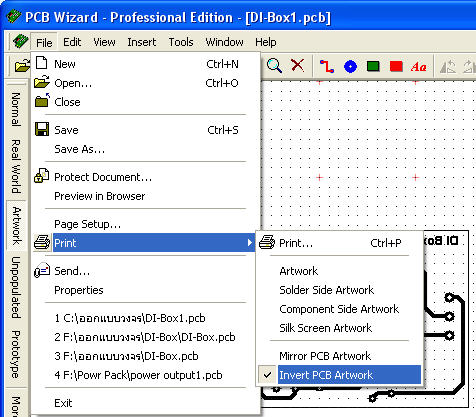Select Solder Side Artwork
This screenshot has height=417, width=476.
pos(339,290)
